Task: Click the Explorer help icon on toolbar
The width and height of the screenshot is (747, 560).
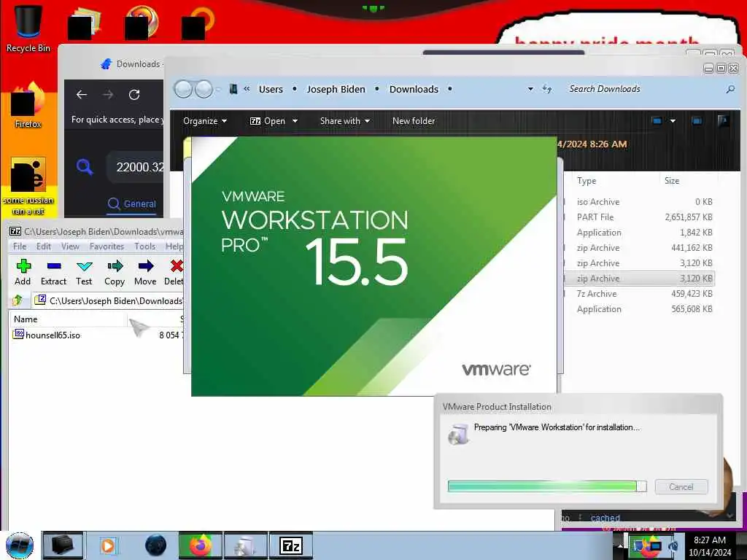Action: [723, 121]
